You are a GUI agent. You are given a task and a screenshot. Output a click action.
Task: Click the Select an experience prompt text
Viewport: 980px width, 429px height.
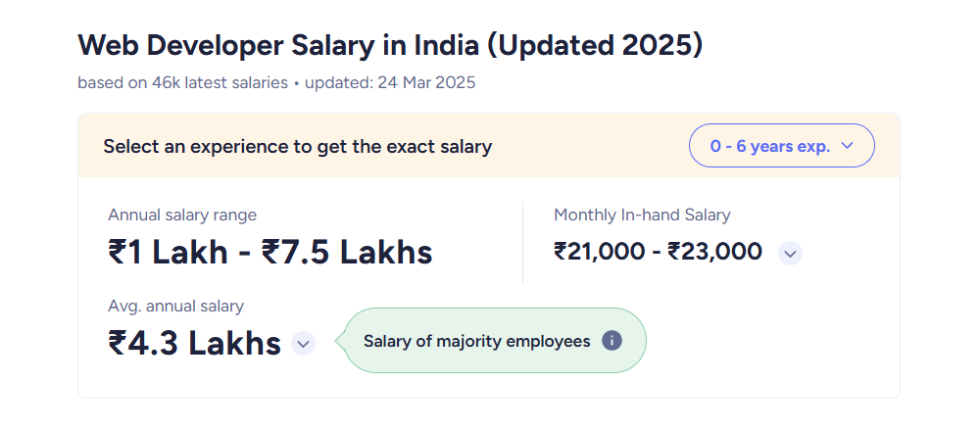pos(298,147)
